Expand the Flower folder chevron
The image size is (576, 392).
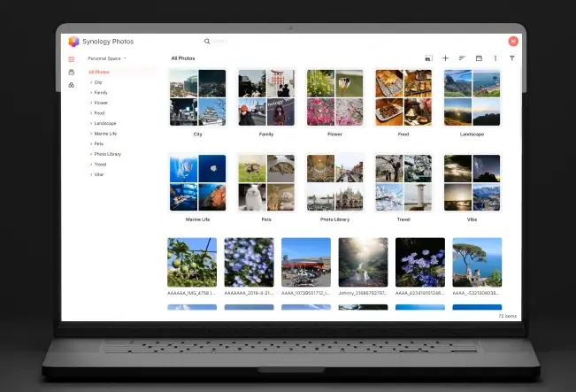pos(91,103)
